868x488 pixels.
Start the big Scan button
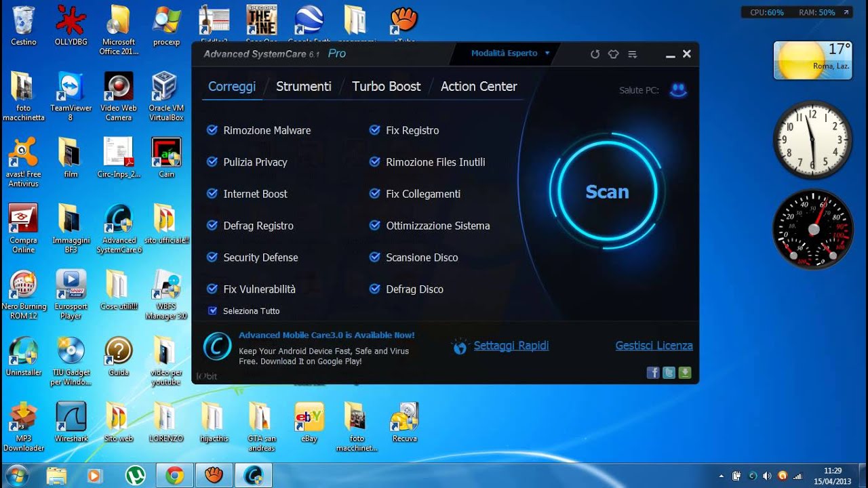pyautogui.click(x=608, y=192)
